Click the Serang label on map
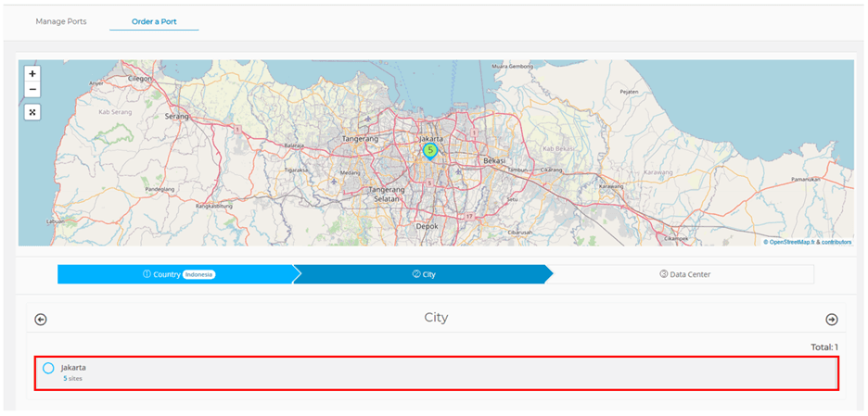Viewport: 868px width, 416px height. (176, 117)
